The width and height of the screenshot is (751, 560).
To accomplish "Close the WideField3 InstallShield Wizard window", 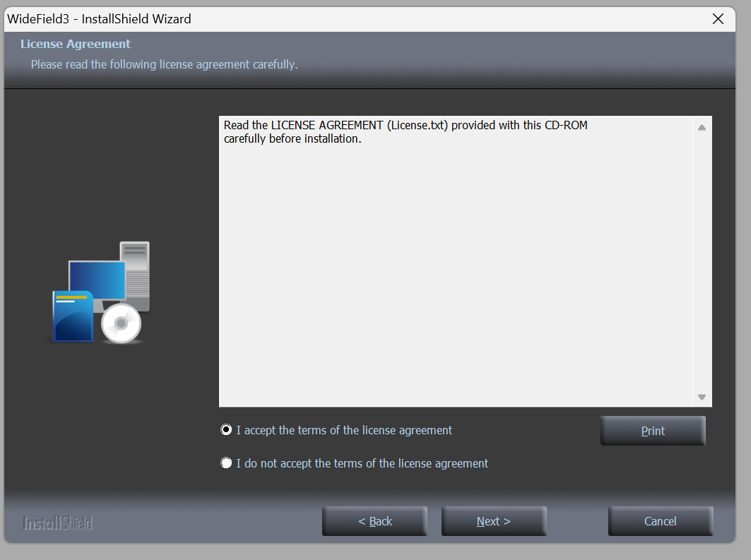I will click(718, 18).
